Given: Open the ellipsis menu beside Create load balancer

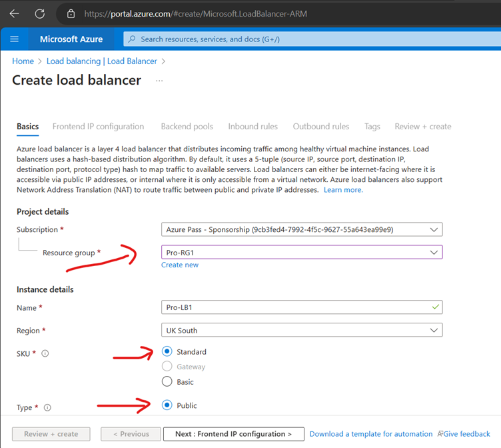Looking at the screenshot, I should [x=159, y=81].
